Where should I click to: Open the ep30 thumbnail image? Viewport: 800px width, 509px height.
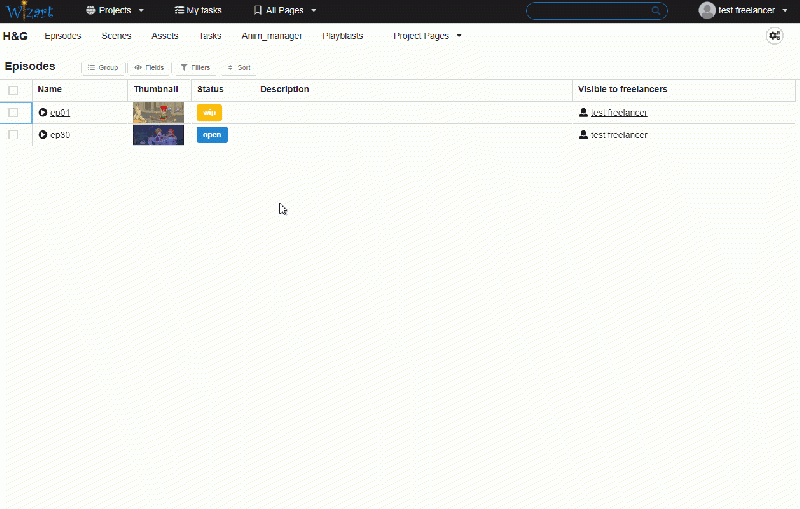(158, 135)
